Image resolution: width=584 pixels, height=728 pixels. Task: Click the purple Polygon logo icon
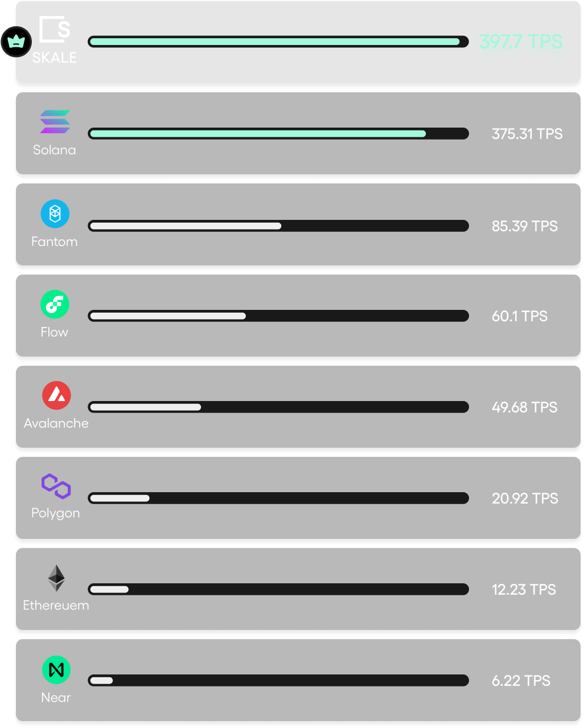[56, 486]
